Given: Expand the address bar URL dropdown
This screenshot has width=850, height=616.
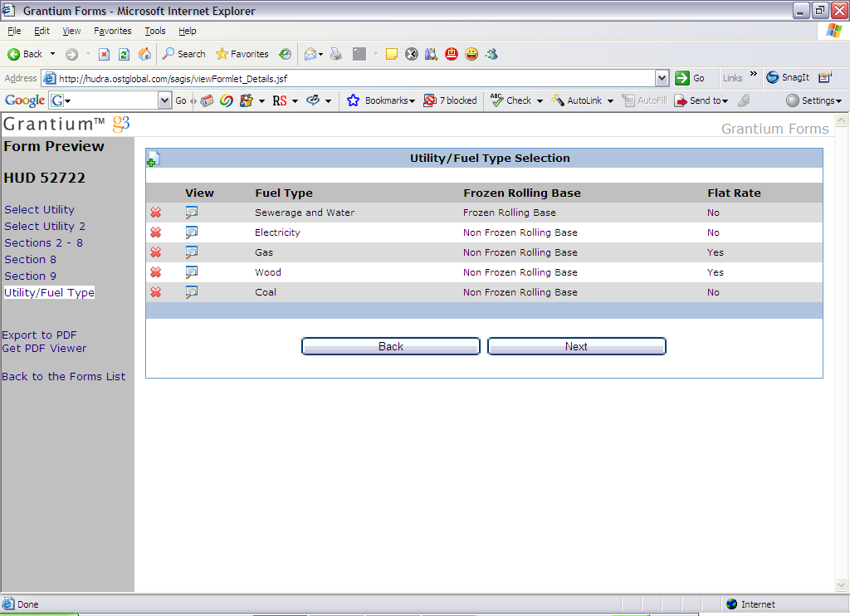Looking at the screenshot, I should click(x=662, y=78).
